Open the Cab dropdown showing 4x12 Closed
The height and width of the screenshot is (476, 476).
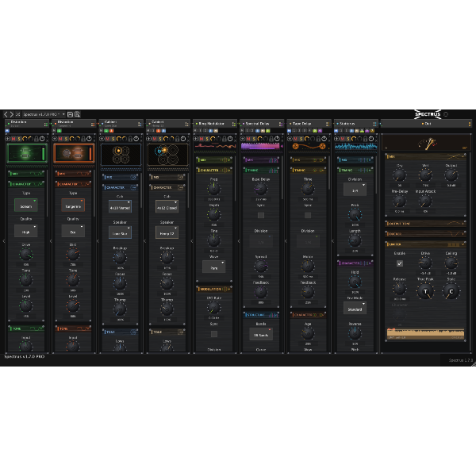[x=167, y=207]
